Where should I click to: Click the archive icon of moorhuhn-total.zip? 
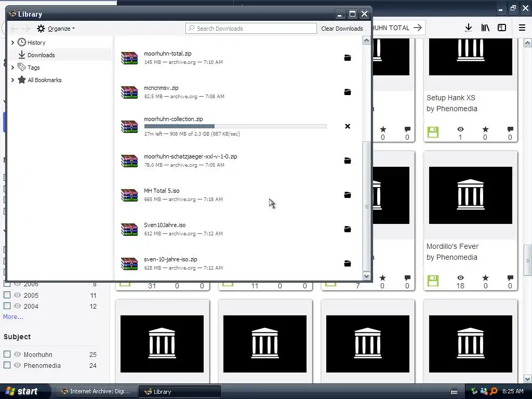129,58
